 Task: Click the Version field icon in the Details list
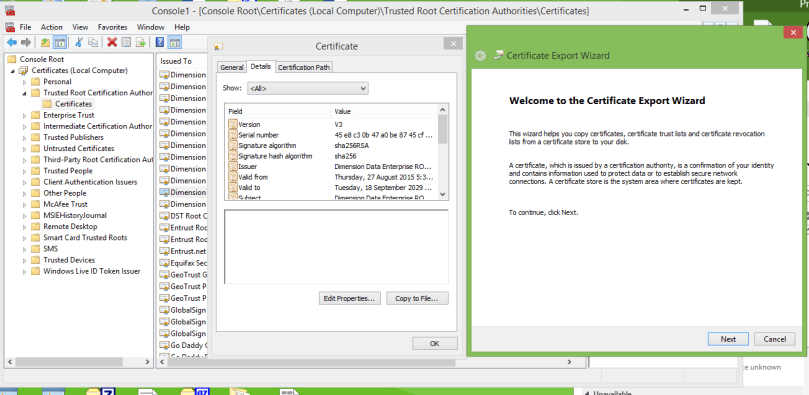[x=233, y=124]
